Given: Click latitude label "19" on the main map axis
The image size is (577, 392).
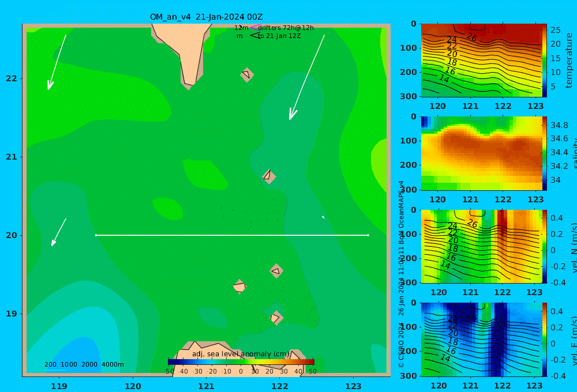Looking at the screenshot, I should [12, 314].
